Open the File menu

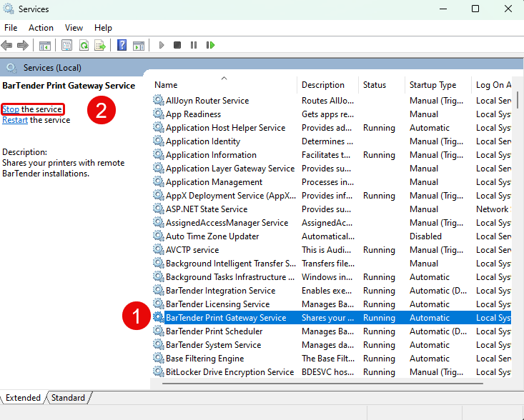pyautogui.click(x=11, y=28)
